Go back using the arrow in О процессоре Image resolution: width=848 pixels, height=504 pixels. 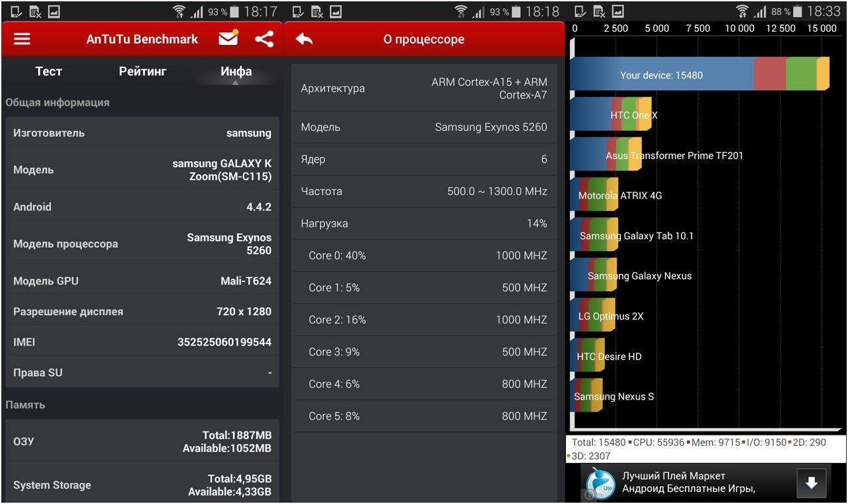click(304, 40)
